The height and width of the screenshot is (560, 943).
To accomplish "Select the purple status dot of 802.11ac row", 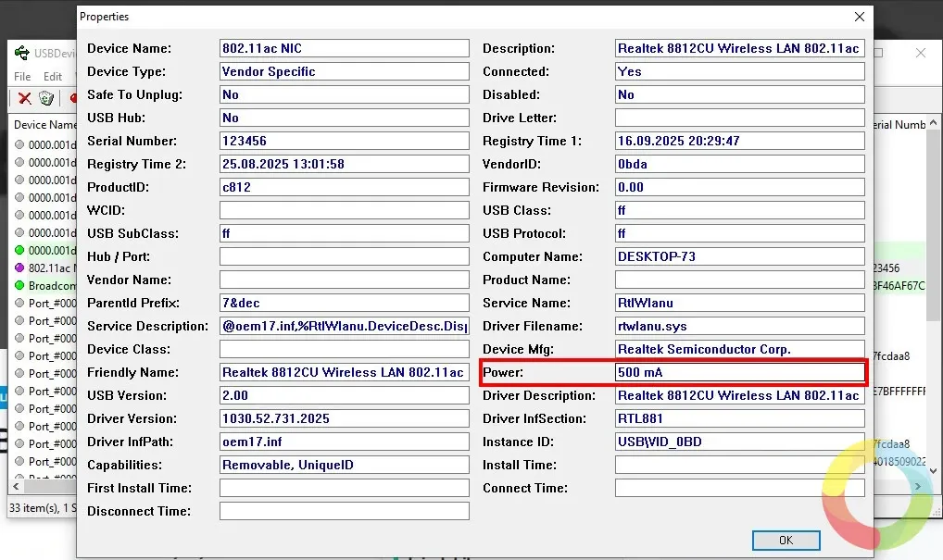I will pos(19,268).
